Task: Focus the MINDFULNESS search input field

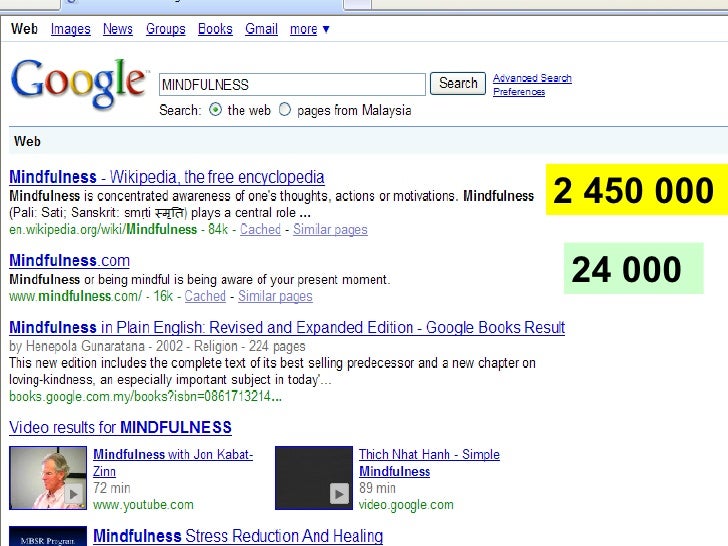Action: [292, 84]
